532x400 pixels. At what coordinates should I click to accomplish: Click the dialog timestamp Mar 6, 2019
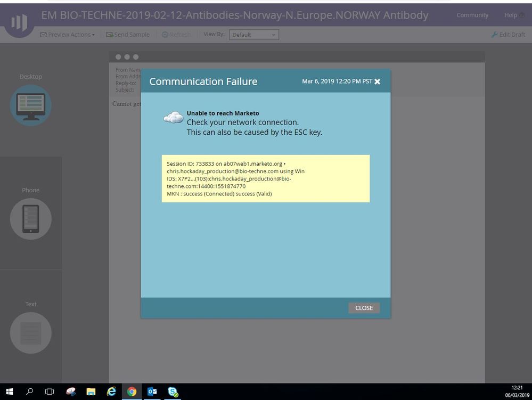pos(337,81)
